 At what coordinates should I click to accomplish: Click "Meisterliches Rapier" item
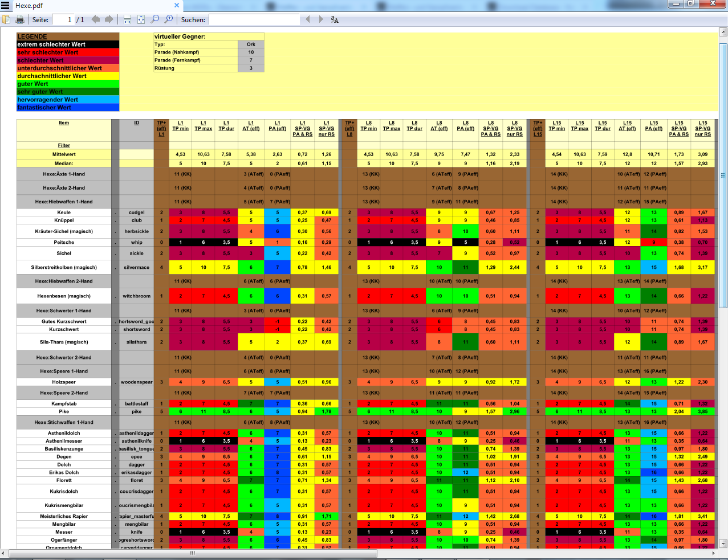[64, 517]
